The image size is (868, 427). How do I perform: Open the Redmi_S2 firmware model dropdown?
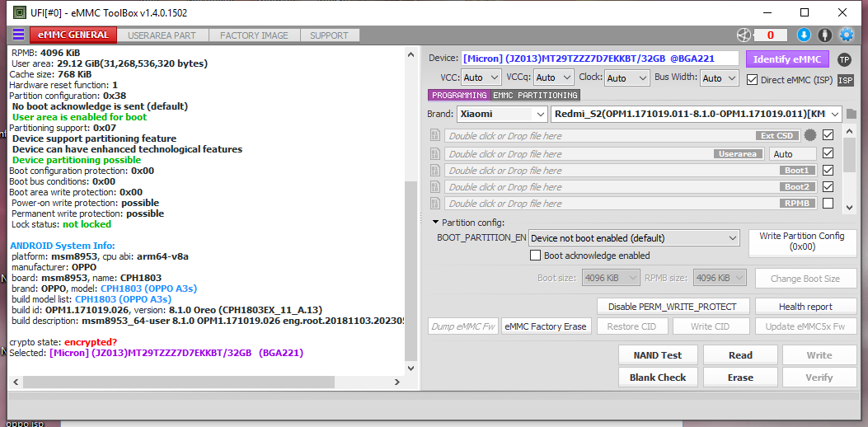click(x=697, y=115)
